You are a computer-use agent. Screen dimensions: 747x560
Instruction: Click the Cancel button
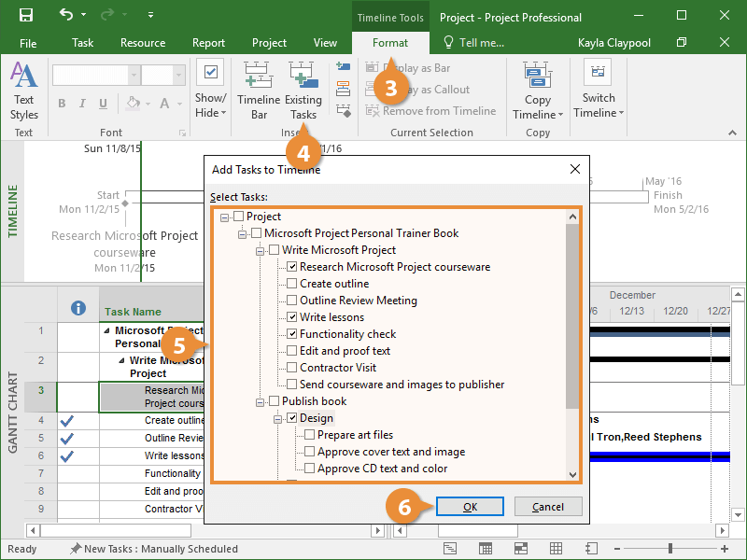(x=548, y=507)
